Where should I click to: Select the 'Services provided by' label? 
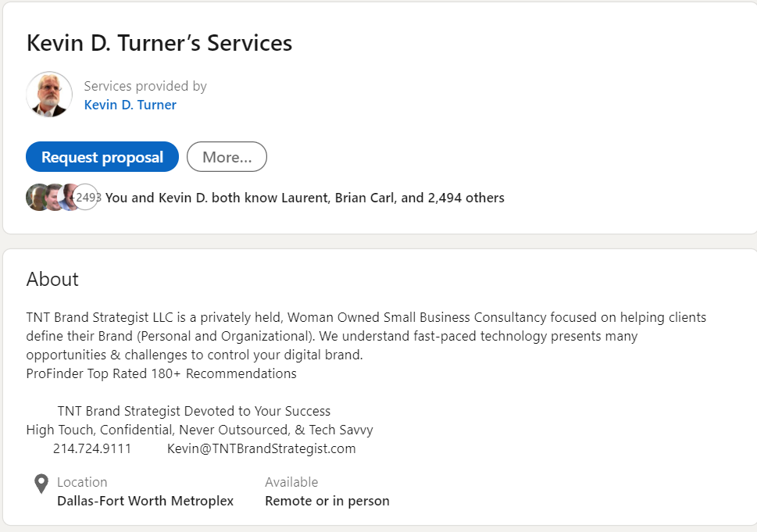145,86
